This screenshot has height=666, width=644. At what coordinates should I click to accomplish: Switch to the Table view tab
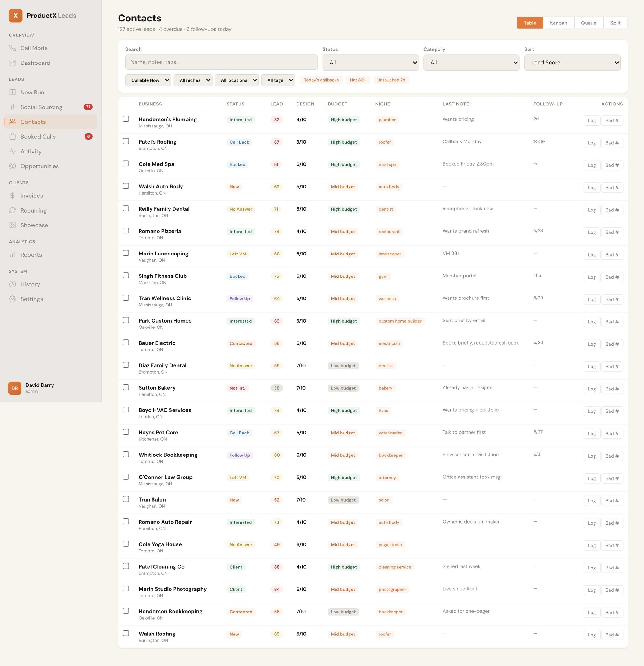530,23
